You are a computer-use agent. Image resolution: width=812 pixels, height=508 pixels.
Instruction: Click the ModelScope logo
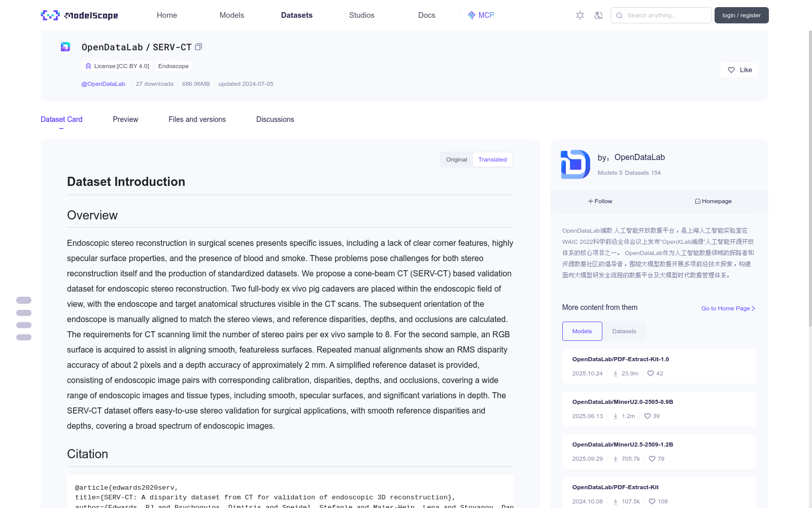pyautogui.click(x=80, y=15)
